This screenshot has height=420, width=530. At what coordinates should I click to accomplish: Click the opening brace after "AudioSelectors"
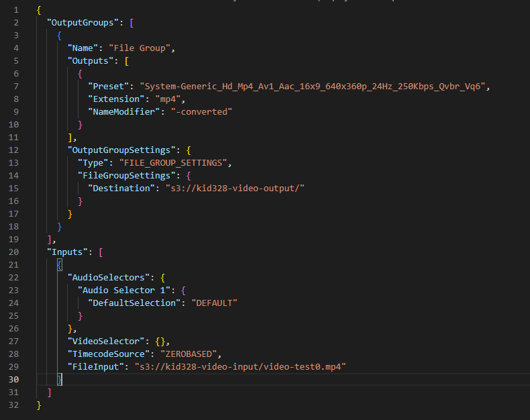(163, 278)
